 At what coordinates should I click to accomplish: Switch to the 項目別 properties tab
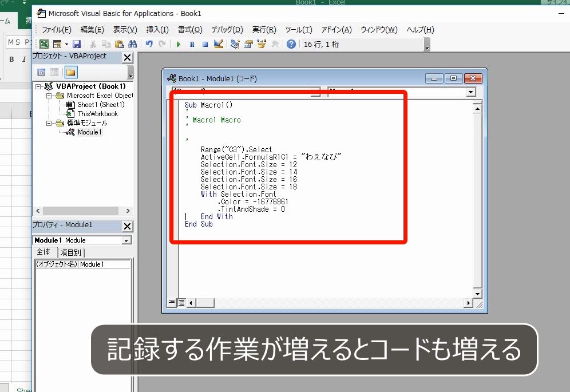pyautogui.click(x=71, y=252)
